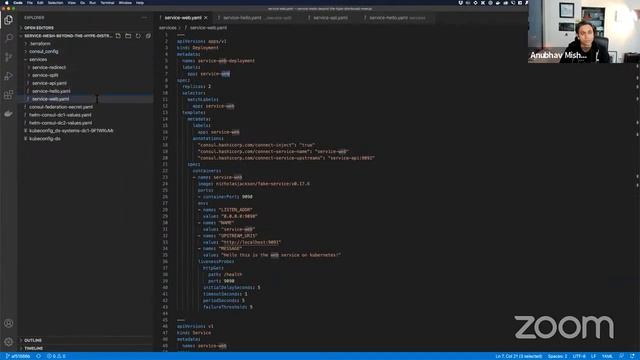Viewport: 640px width, 360px height.
Task: Click the Spaces: 2 indentation setting
Action: [x=557, y=356]
